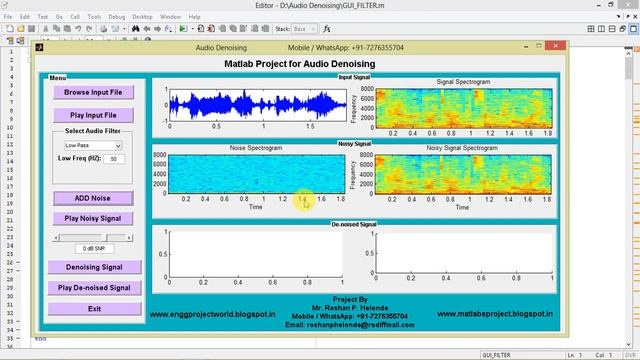The width and height of the screenshot is (640, 360).
Task: Open the Stack Base dropdown
Action: (304, 29)
